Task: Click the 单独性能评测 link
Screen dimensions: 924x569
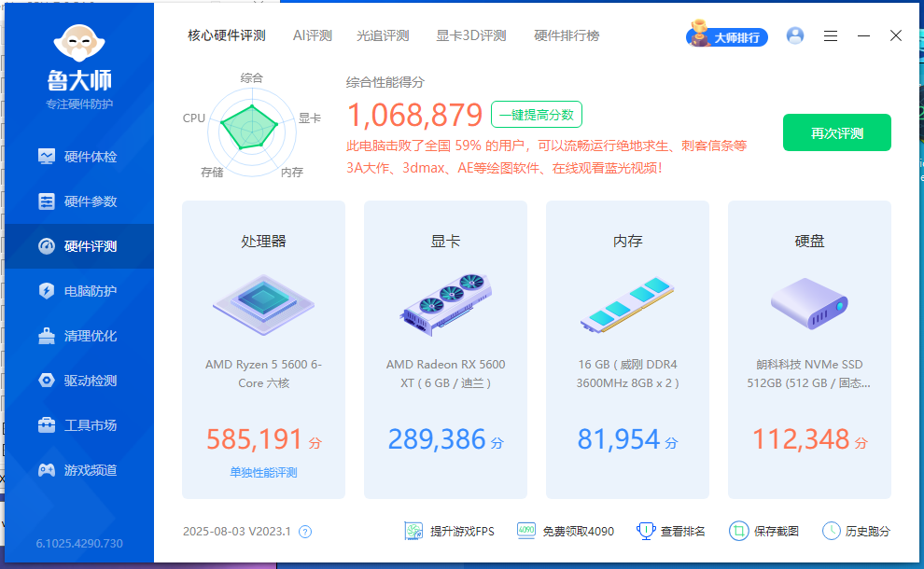Action: tap(263, 472)
